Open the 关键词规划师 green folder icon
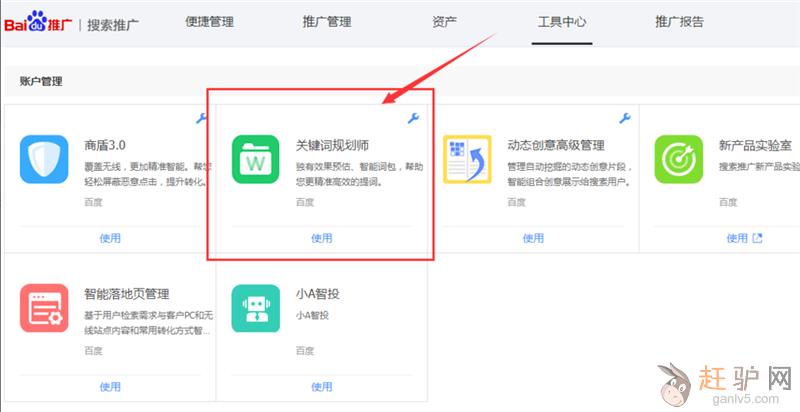The width and height of the screenshot is (800, 412). (256, 160)
